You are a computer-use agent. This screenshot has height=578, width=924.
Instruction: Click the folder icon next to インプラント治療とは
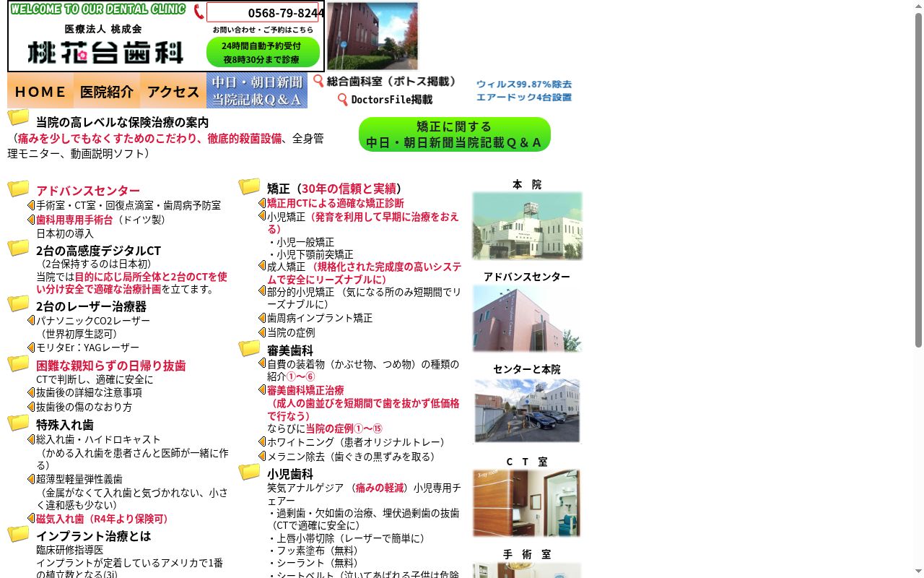coord(18,534)
